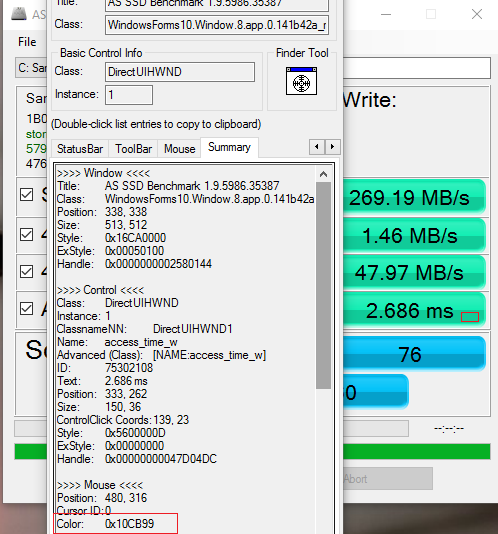Click the Finder Tool crosshair icon
This screenshot has height=534, width=498.
tap(301, 81)
